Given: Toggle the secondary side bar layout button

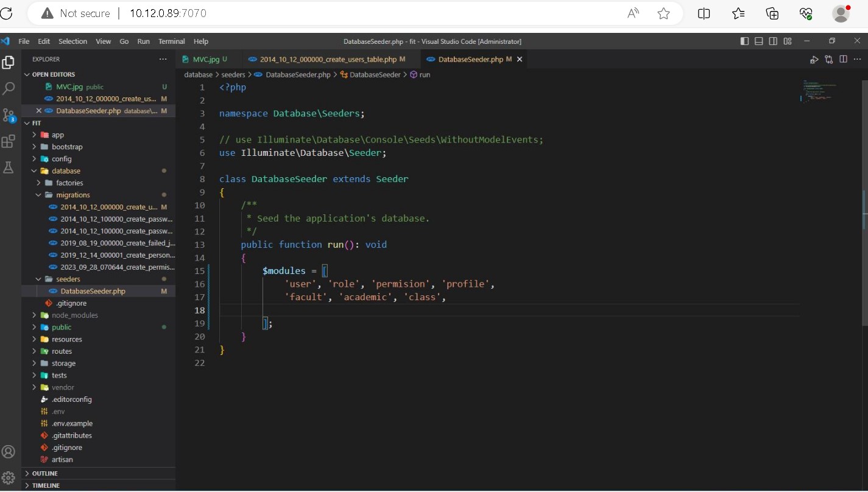Looking at the screenshot, I should click(x=773, y=41).
